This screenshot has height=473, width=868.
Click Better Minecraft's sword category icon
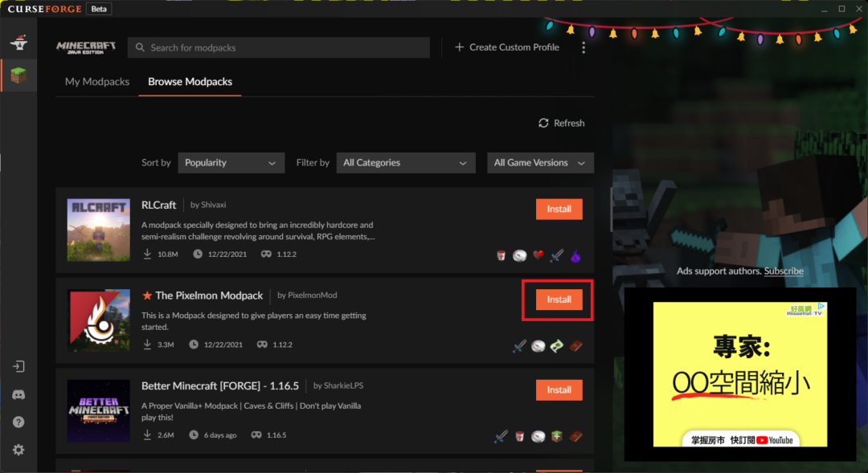click(x=501, y=437)
